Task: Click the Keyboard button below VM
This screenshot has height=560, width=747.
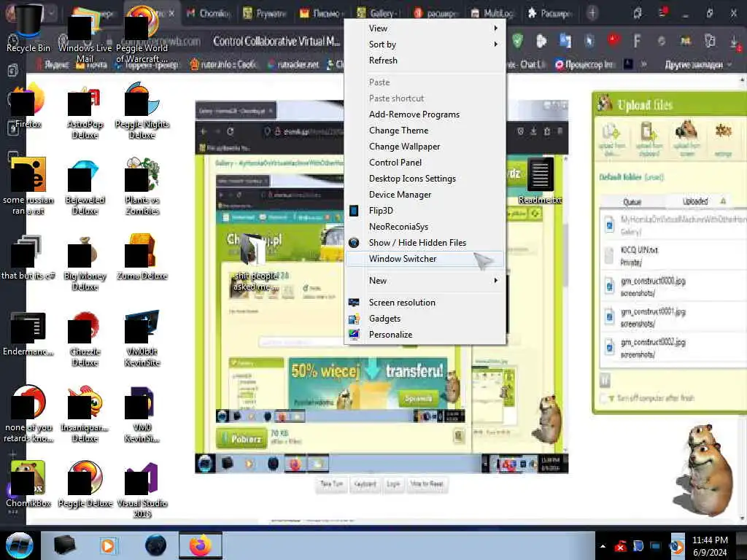Action: tap(365, 484)
